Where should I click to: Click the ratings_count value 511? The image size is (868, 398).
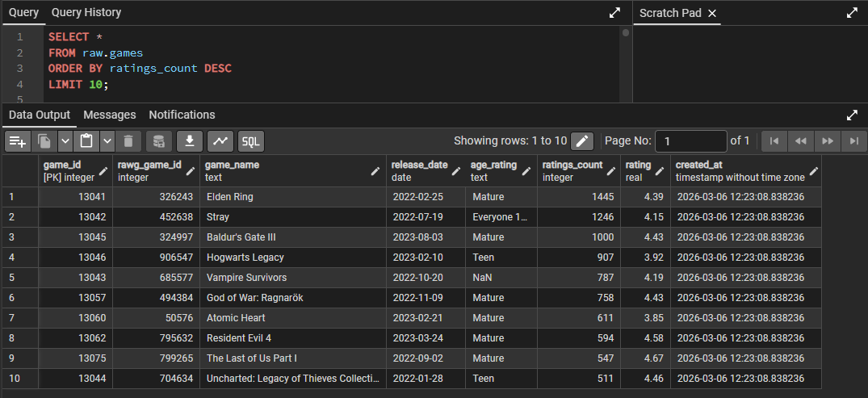pyautogui.click(x=578, y=379)
